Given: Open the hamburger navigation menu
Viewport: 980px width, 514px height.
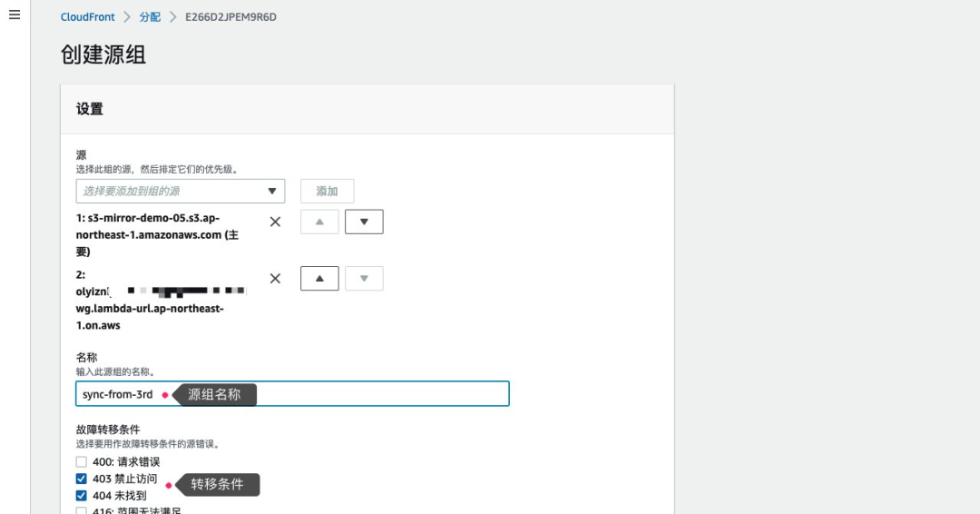Looking at the screenshot, I should tap(15, 15).
